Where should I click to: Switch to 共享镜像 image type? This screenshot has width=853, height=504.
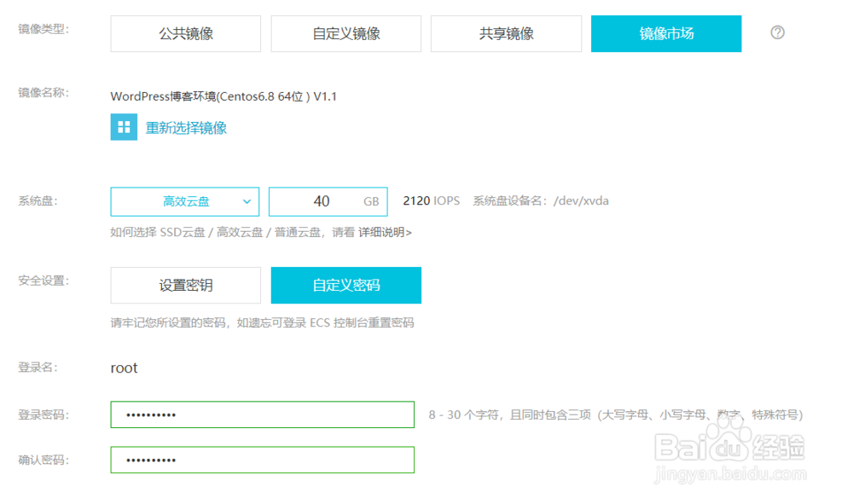pos(506,34)
